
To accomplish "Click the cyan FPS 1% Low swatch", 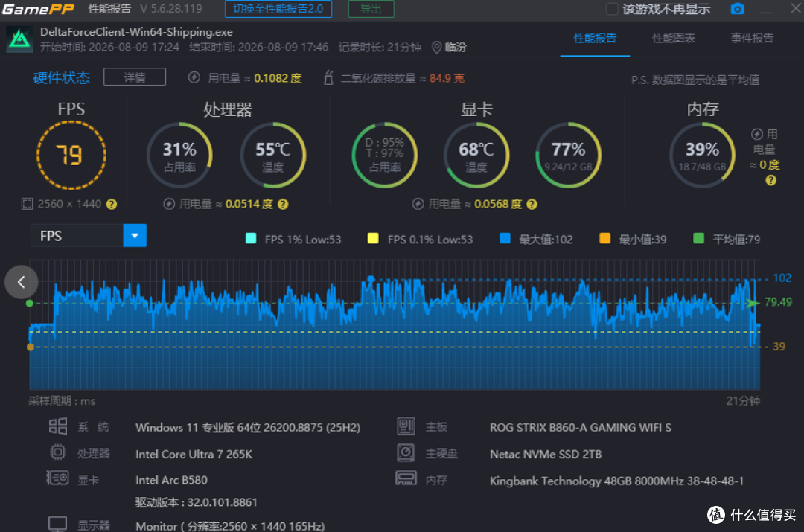I will coord(251,238).
